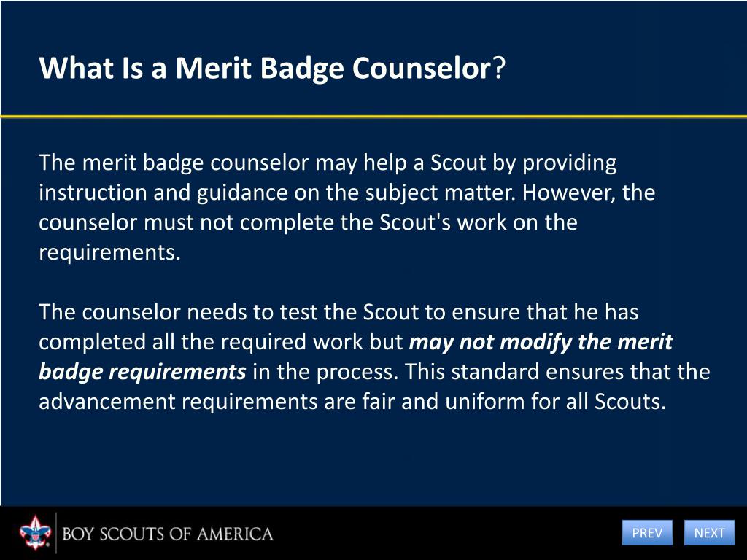Screen dimensions: 747x560
Task: Click the word 'requirements.' ending the first paragraph
Action: coord(110,252)
